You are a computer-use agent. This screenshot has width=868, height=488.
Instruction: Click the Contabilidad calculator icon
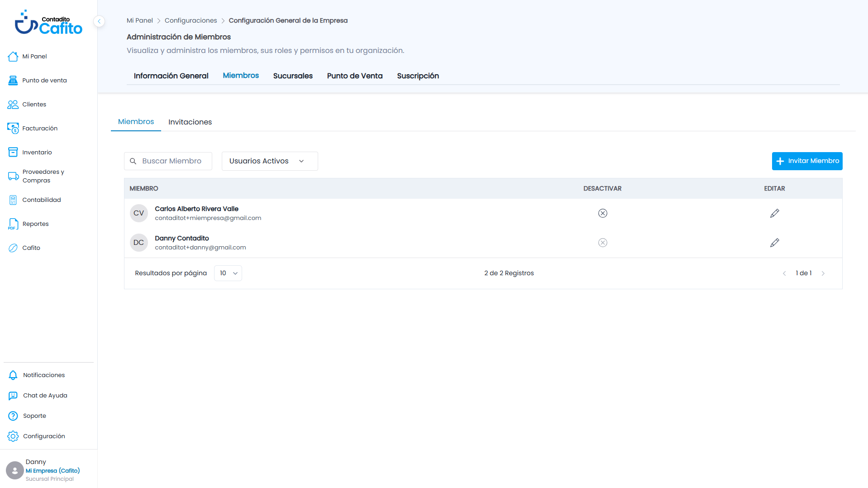[13, 200]
